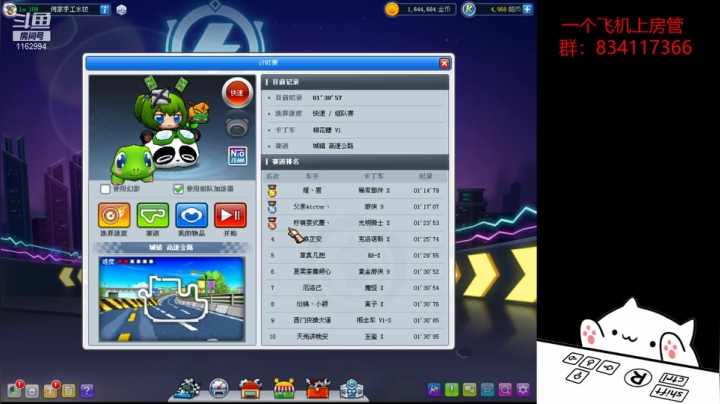Close the 计时赛 dialog

pyautogui.click(x=444, y=63)
